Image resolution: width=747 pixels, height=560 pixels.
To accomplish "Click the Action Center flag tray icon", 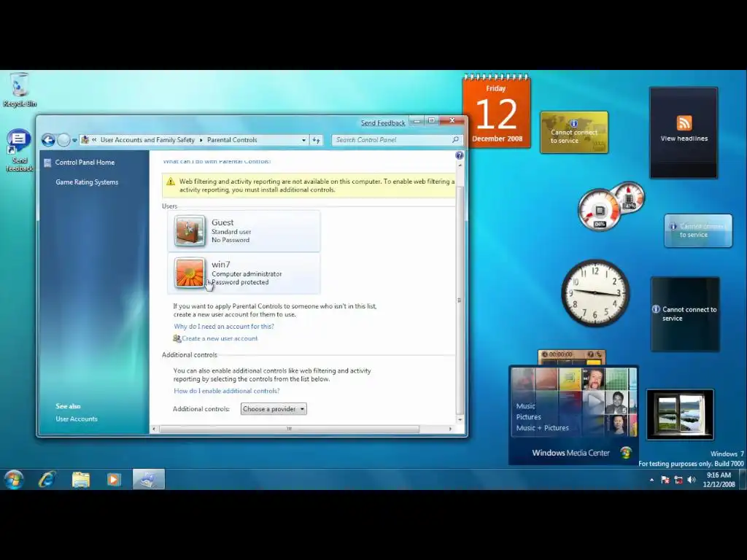I will click(665, 480).
